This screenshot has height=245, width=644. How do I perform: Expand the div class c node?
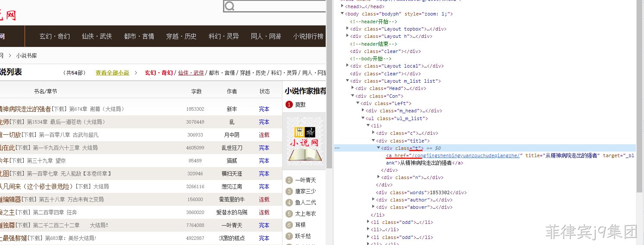373,133
